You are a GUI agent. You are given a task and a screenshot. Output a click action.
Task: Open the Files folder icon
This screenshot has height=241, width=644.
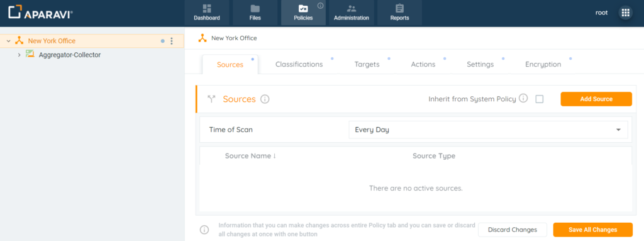[255, 9]
